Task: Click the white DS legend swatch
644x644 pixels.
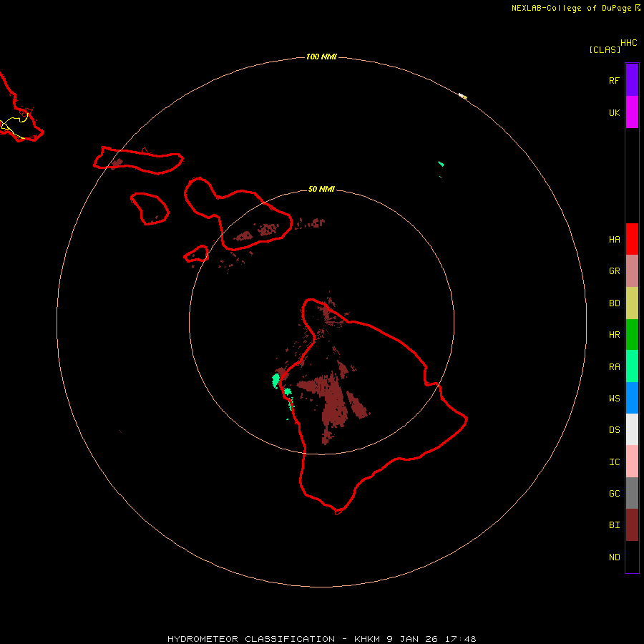Action: pyautogui.click(x=632, y=429)
